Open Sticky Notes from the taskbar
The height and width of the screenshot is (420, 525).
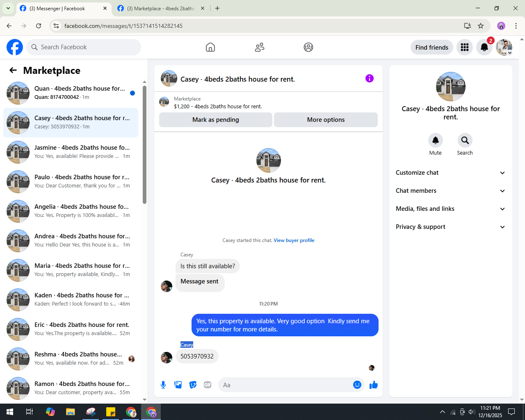click(111, 412)
